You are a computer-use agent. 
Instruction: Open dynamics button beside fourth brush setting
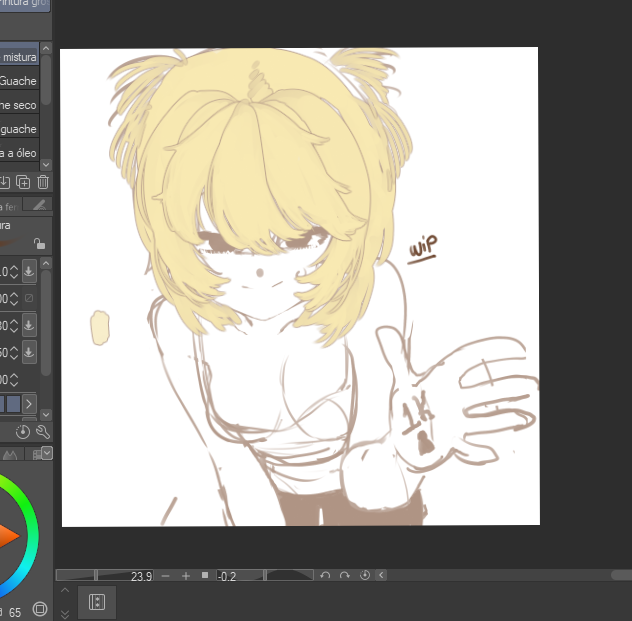coord(29,353)
